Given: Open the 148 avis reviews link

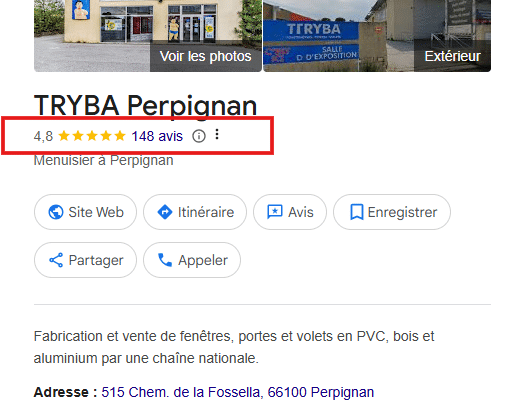Looking at the screenshot, I should click(157, 136).
